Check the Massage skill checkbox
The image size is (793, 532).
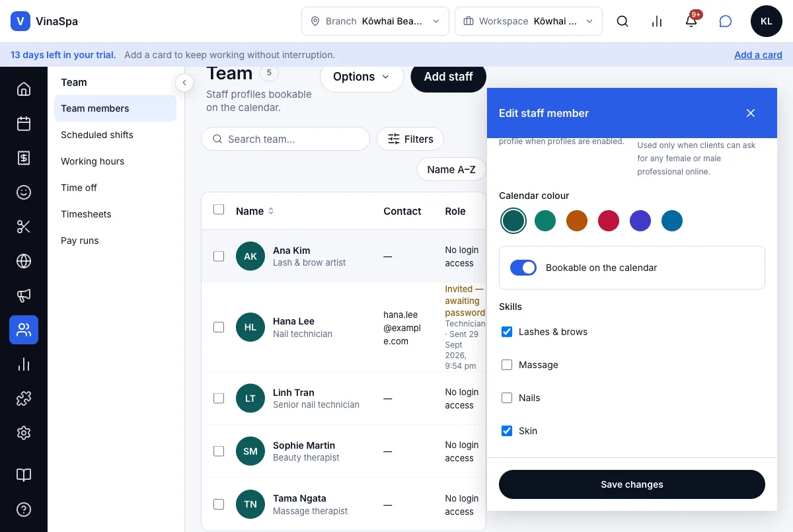pyautogui.click(x=507, y=365)
